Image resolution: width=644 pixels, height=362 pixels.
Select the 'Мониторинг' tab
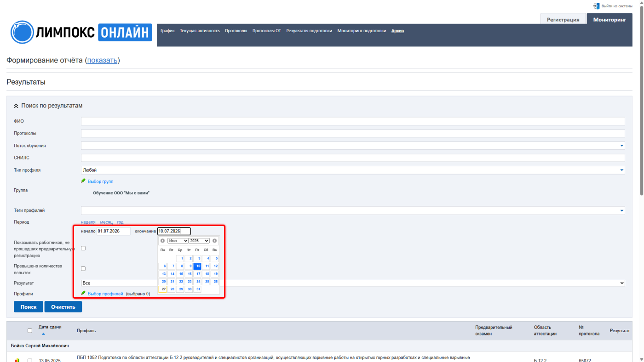[609, 20]
